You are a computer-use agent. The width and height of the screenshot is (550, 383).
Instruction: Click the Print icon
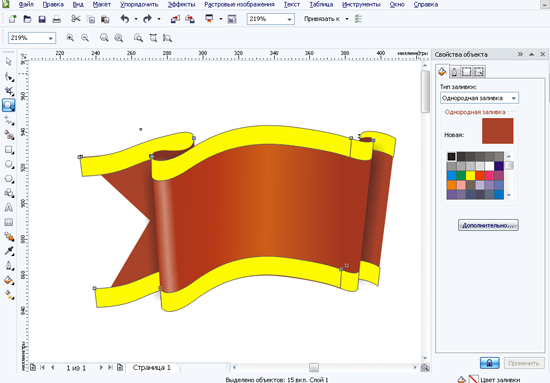pyautogui.click(x=56, y=19)
